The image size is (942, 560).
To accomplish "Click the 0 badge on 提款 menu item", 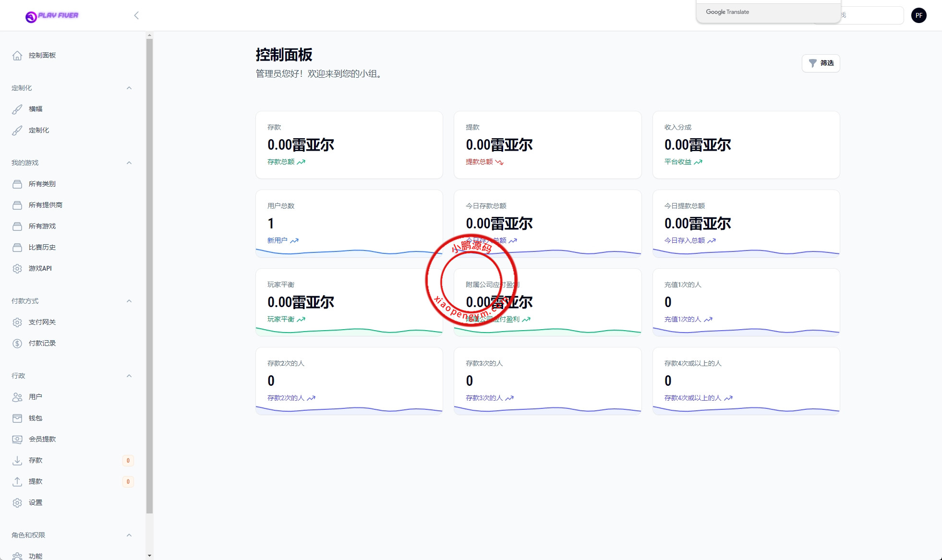I will tap(128, 482).
